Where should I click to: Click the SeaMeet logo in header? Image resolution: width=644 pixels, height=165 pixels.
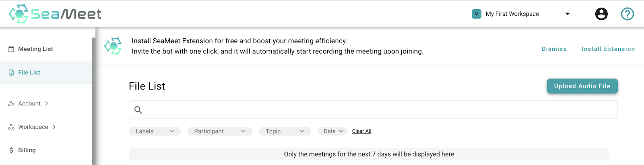pyautogui.click(x=55, y=14)
